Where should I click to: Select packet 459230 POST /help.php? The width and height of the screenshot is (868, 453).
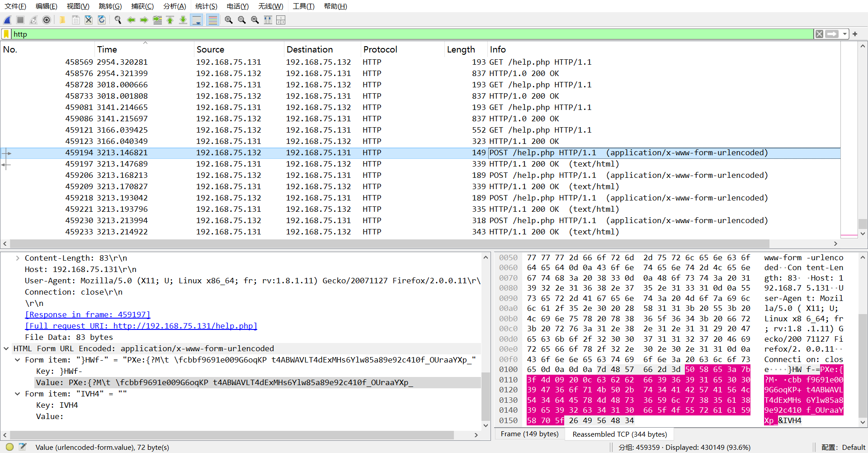420,220
